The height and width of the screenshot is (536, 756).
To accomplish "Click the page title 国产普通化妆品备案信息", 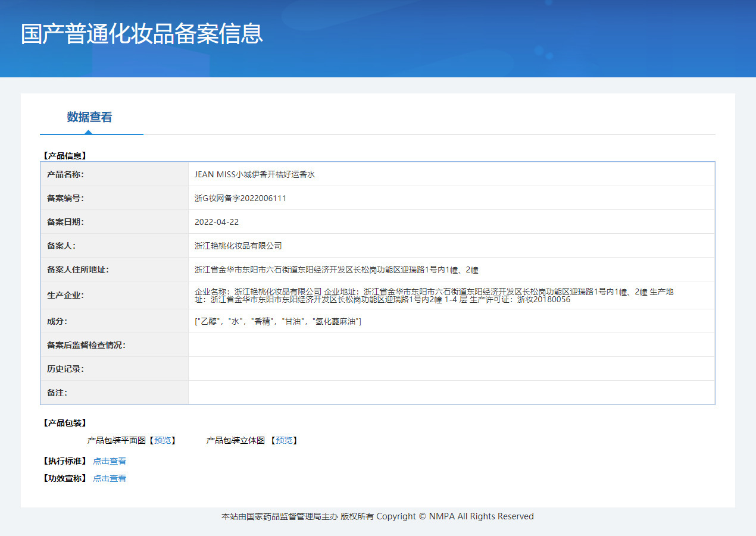I will pos(142,34).
